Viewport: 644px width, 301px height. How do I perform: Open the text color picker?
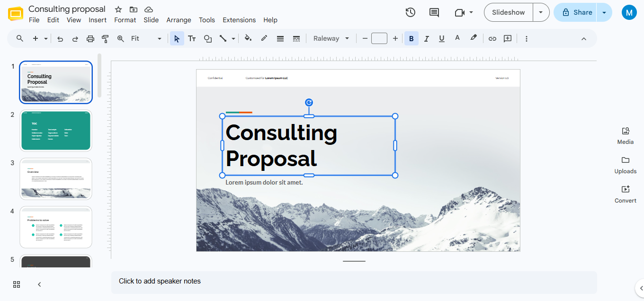[457, 38]
